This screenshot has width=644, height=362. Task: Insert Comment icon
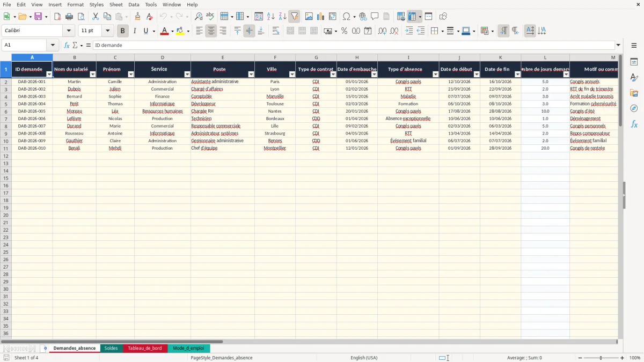click(x=375, y=17)
